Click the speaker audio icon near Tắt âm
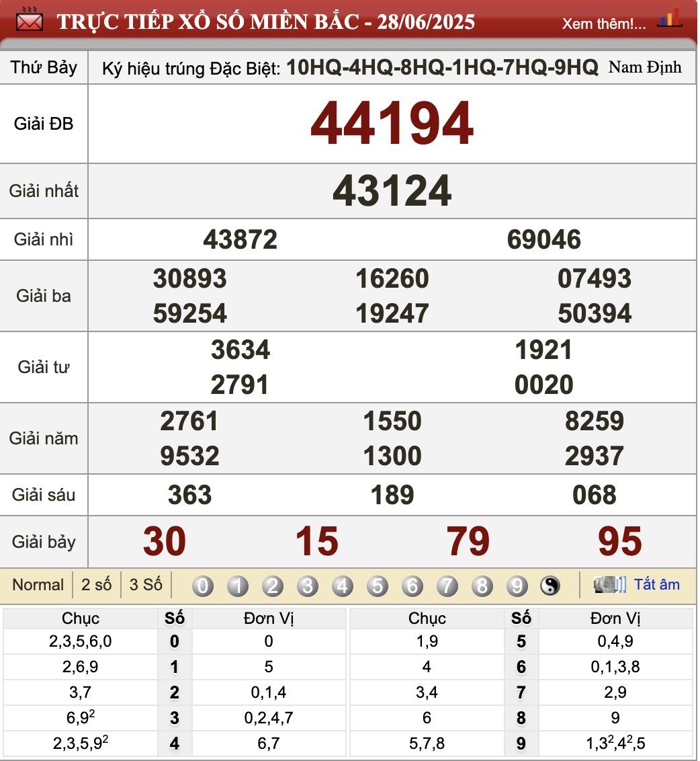Viewport: 700px width, 761px height. (608, 584)
